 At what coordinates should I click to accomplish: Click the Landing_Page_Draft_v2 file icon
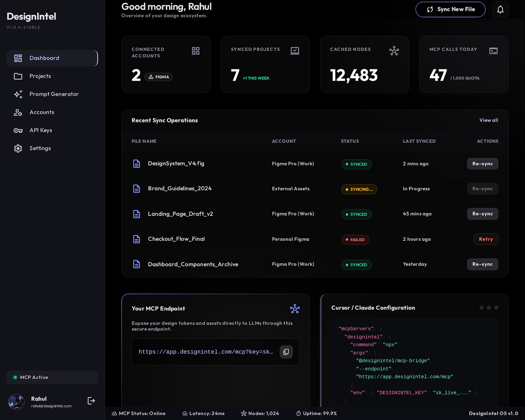(x=136, y=214)
